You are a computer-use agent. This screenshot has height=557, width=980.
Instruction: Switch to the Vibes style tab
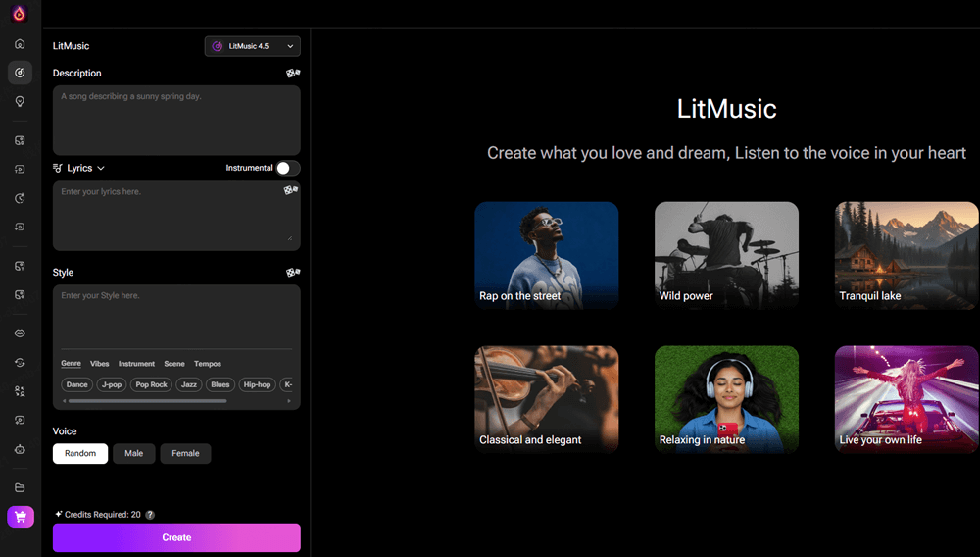(100, 364)
